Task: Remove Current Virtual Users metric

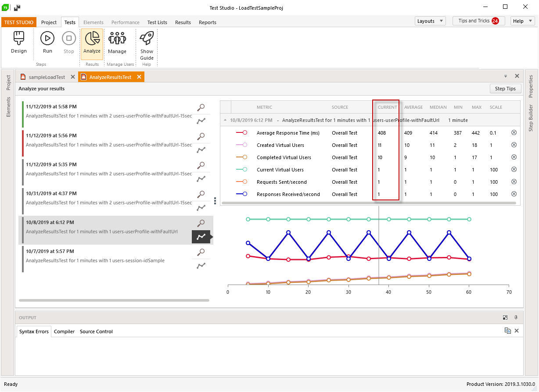Action: (x=514, y=169)
